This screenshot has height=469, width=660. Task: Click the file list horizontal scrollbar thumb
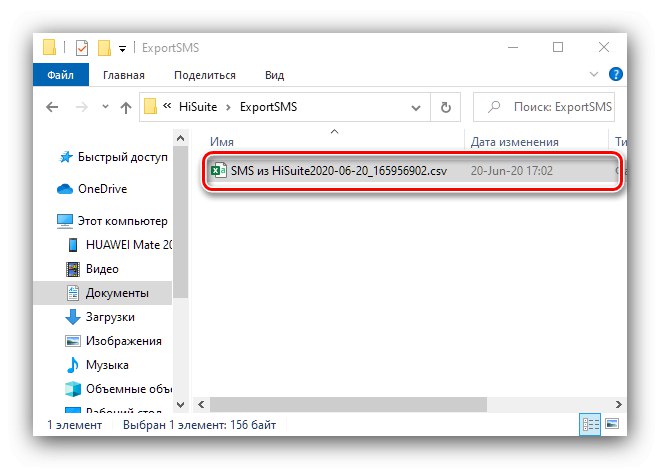tap(348, 405)
